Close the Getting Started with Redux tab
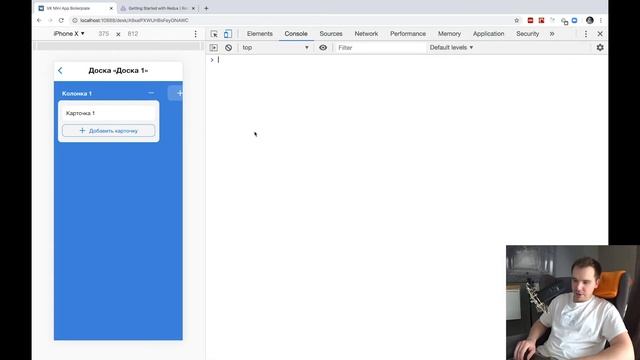The width and height of the screenshot is (640, 360). pyautogui.click(x=193, y=8)
